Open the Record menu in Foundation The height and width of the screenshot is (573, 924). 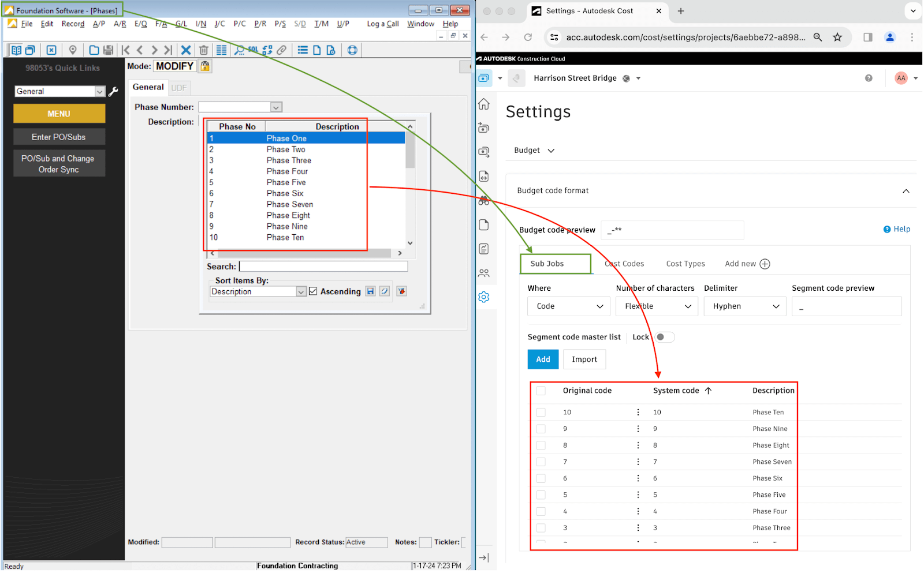(73, 24)
